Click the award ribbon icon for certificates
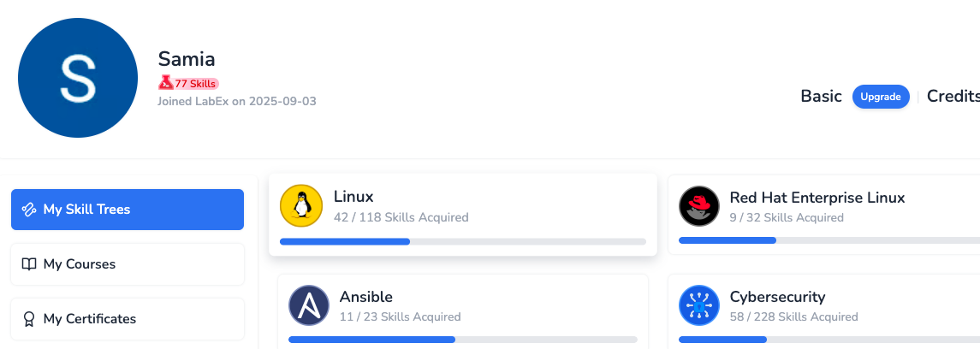Screen dimensions: 980x349 [x=29, y=319]
